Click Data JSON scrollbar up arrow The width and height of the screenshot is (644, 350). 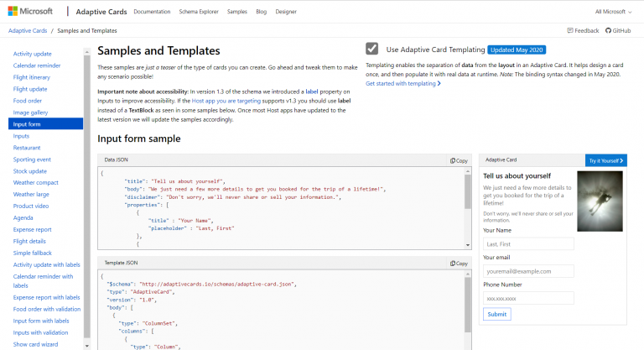tap(468, 171)
